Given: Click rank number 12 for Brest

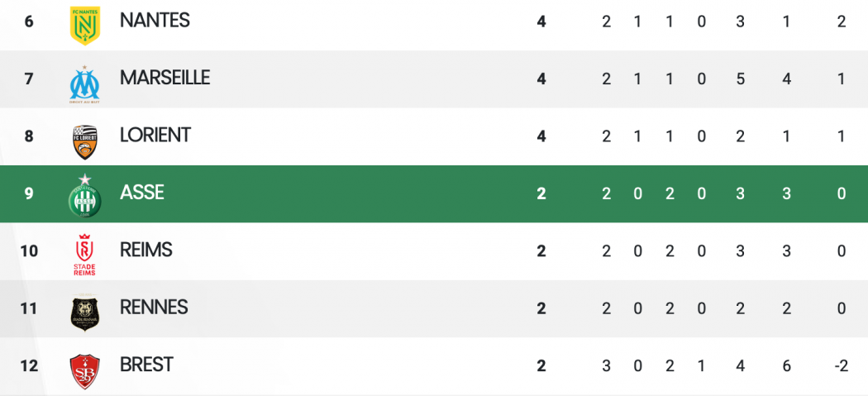Looking at the screenshot, I should pyautogui.click(x=29, y=366).
